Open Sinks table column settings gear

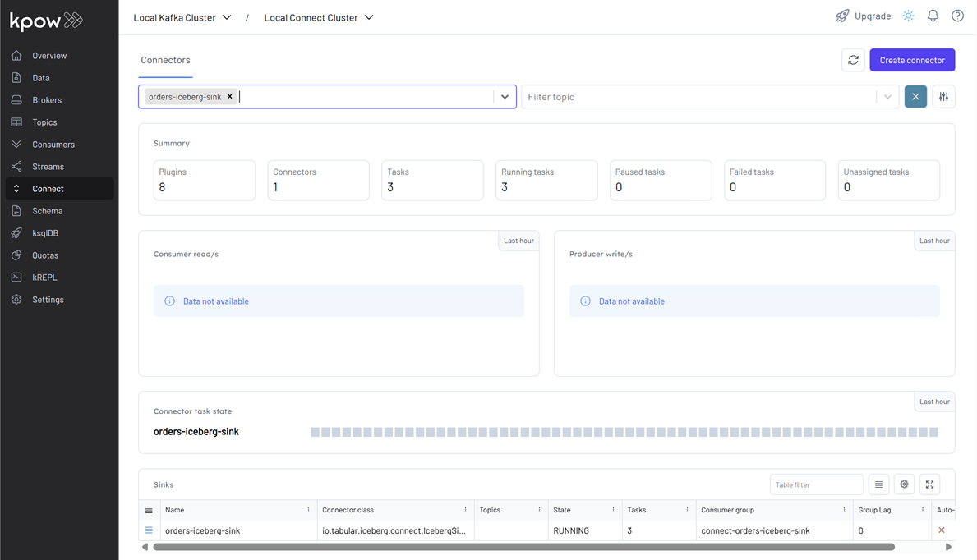click(904, 484)
